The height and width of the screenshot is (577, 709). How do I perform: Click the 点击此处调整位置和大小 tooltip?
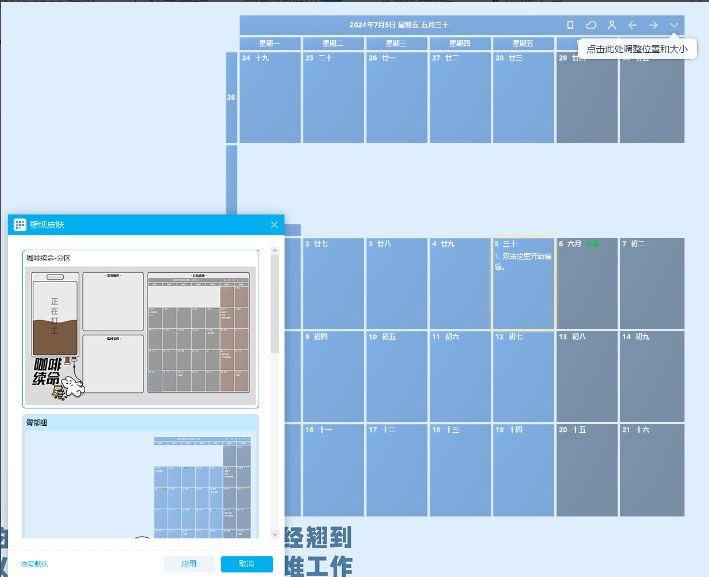[x=637, y=49]
